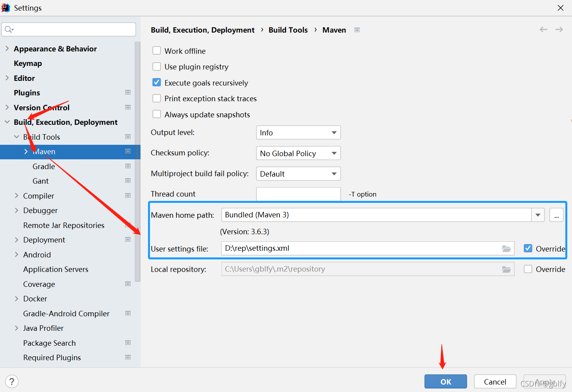Image resolution: width=572 pixels, height=392 pixels.
Task: Click the project-level icon beside Required Plugins
Action: tap(128, 357)
